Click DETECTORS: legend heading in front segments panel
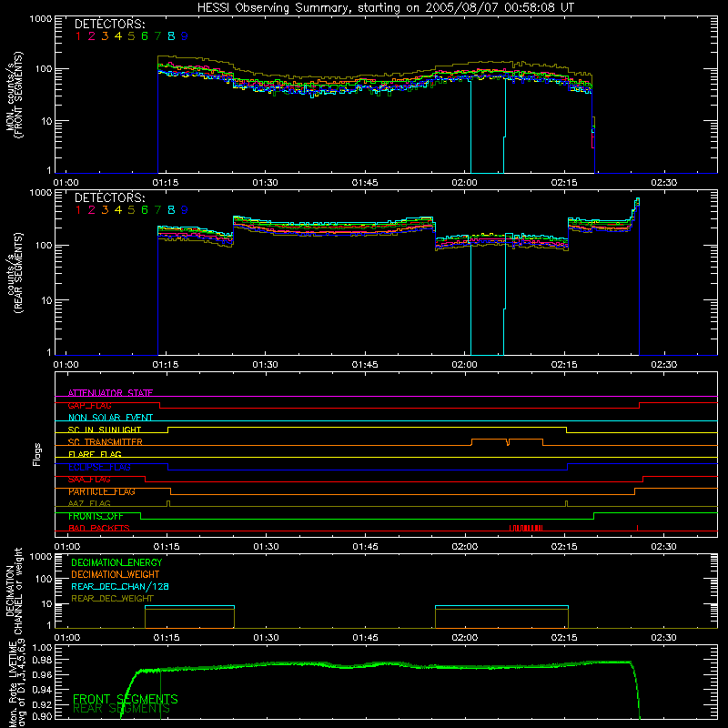Image resolution: width=728 pixels, height=728 pixels. pos(109,25)
